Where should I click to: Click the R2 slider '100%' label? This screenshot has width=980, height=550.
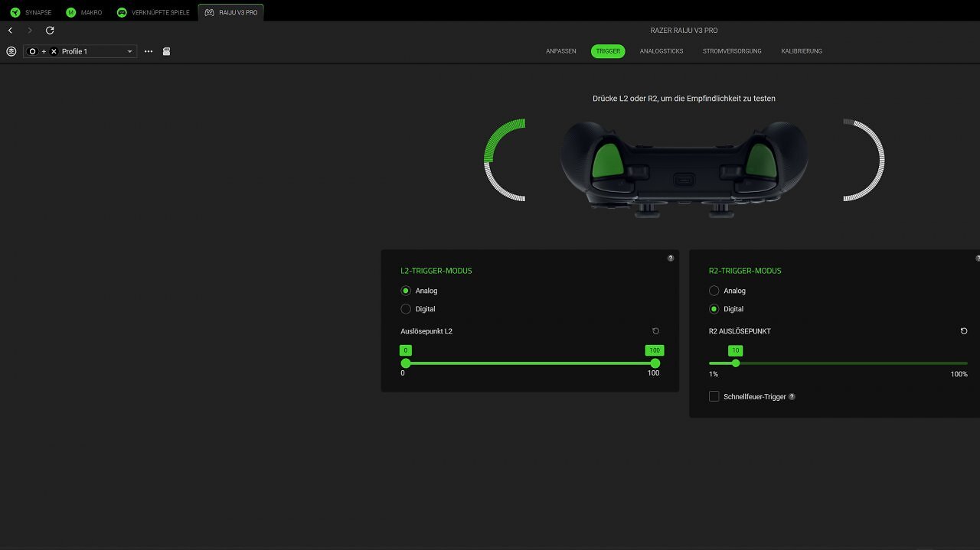click(x=959, y=374)
